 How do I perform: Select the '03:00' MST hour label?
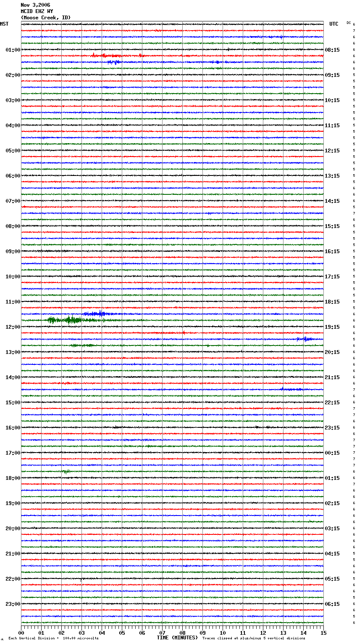[13, 100]
